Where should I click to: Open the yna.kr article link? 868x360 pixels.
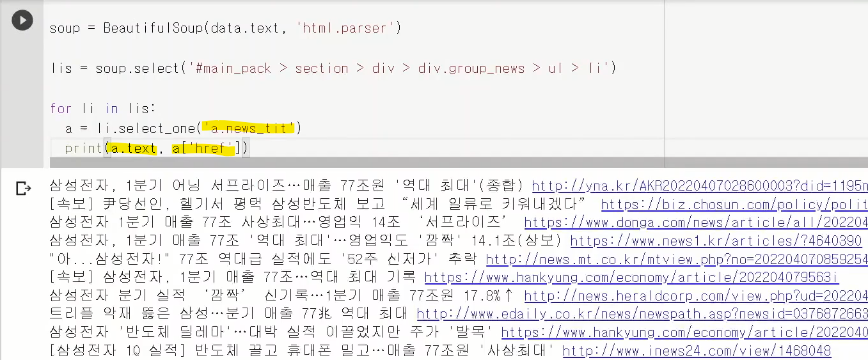coord(700,186)
